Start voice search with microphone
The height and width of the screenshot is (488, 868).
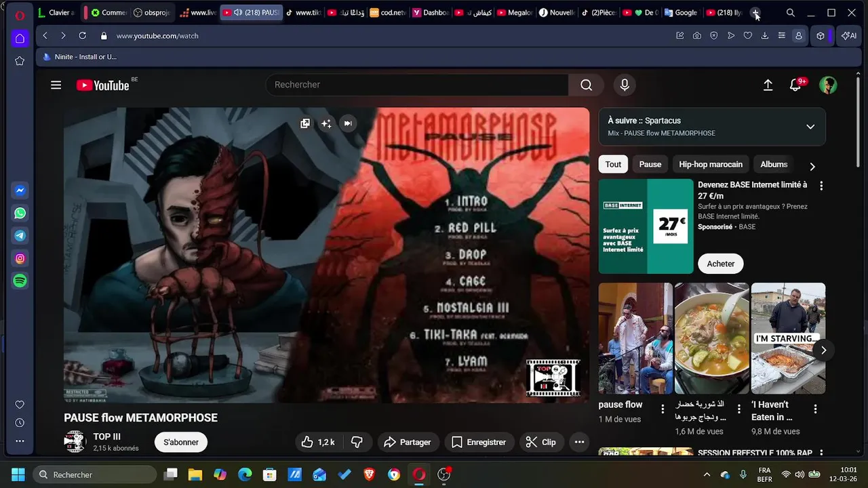[x=625, y=85]
